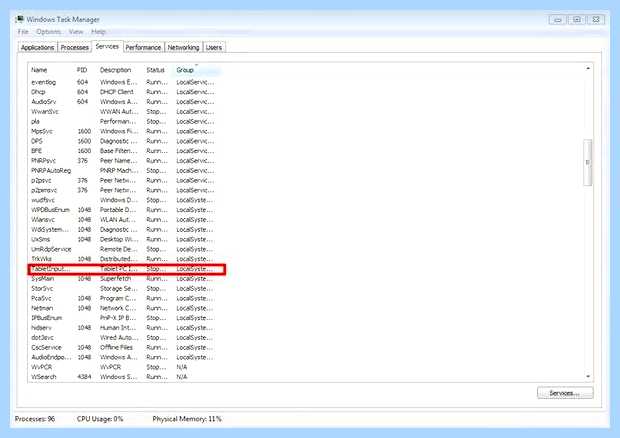Open the Options menu
Viewport: 620px width, 438px height.
[49, 32]
